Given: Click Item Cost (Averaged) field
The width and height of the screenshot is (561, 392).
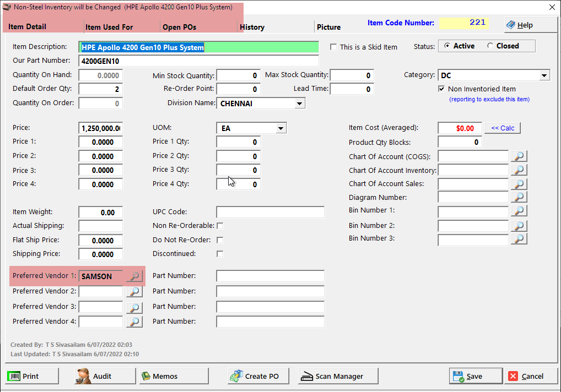Looking at the screenshot, I should tap(460, 128).
